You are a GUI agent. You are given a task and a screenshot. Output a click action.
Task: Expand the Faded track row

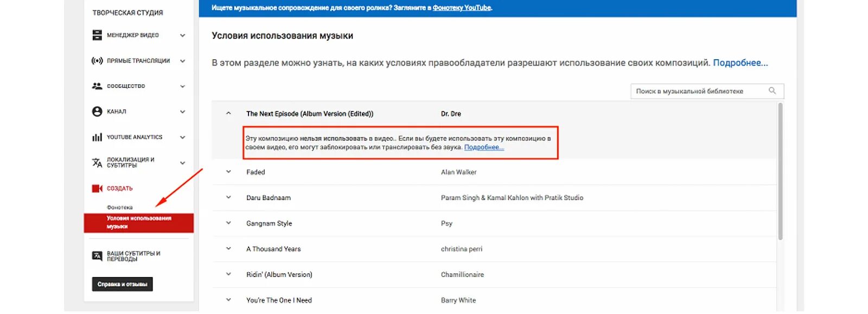point(228,172)
